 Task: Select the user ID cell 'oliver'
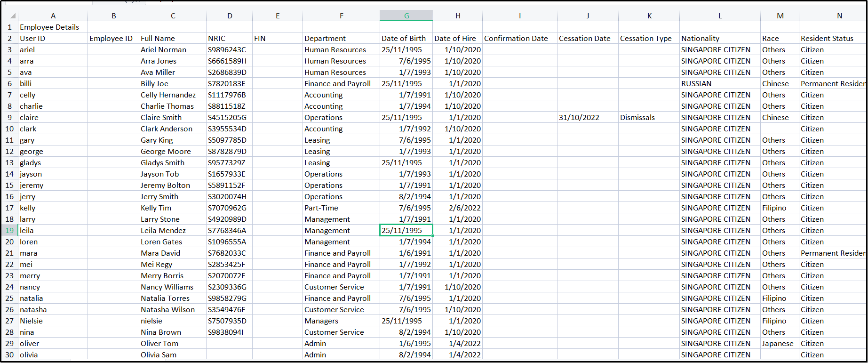tap(53, 343)
